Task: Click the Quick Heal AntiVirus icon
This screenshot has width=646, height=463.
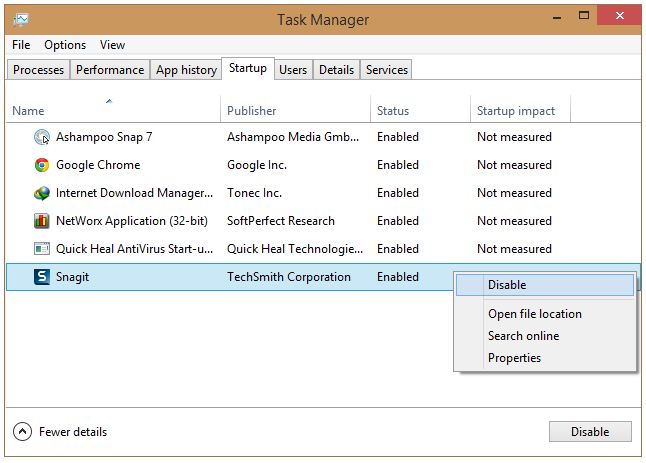Action: click(x=42, y=249)
